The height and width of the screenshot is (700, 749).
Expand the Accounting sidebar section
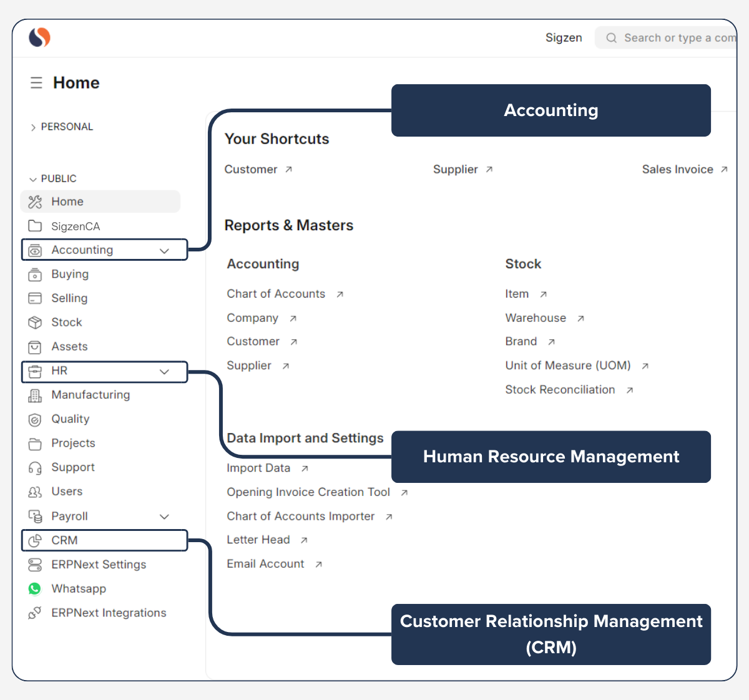(x=164, y=250)
